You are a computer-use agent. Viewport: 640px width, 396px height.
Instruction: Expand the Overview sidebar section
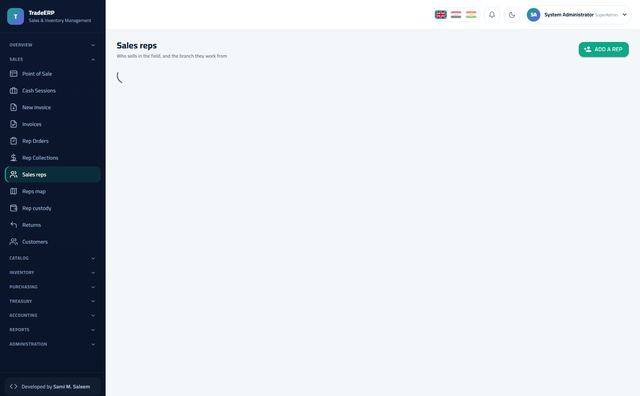pos(52,45)
